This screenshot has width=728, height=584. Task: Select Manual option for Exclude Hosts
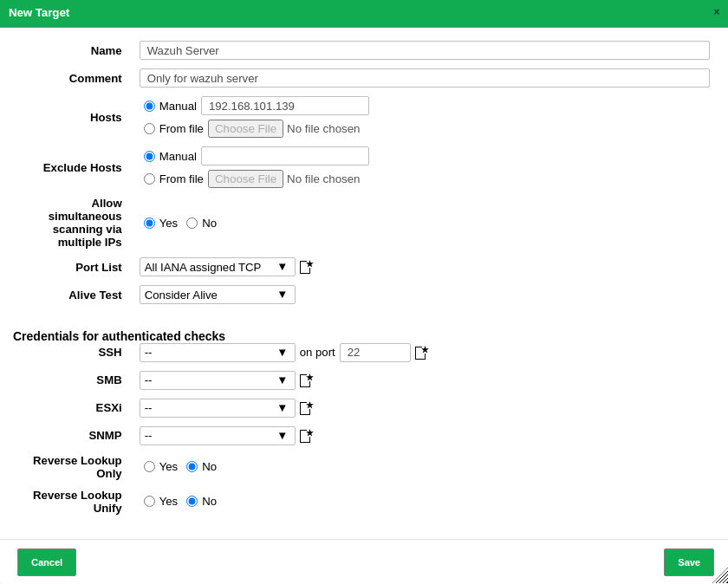tap(149, 157)
